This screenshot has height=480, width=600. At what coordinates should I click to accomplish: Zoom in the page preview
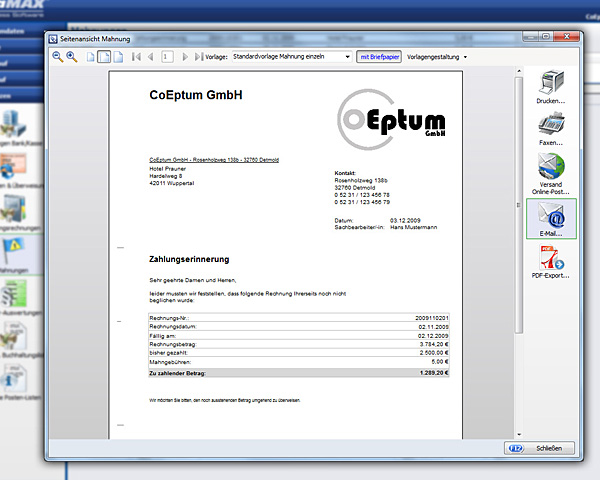coord(72,57)
